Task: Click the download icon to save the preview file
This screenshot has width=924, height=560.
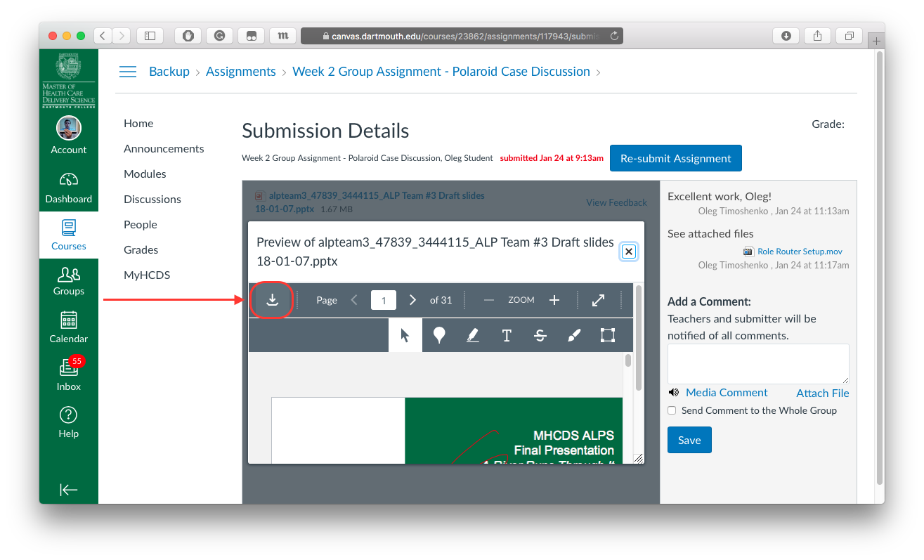Action: 272,299
